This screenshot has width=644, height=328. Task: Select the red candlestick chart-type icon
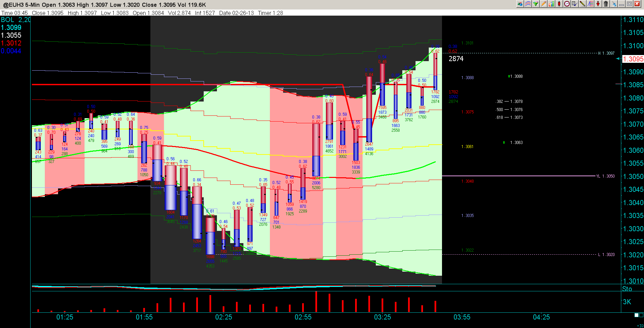tap(559, 4)
